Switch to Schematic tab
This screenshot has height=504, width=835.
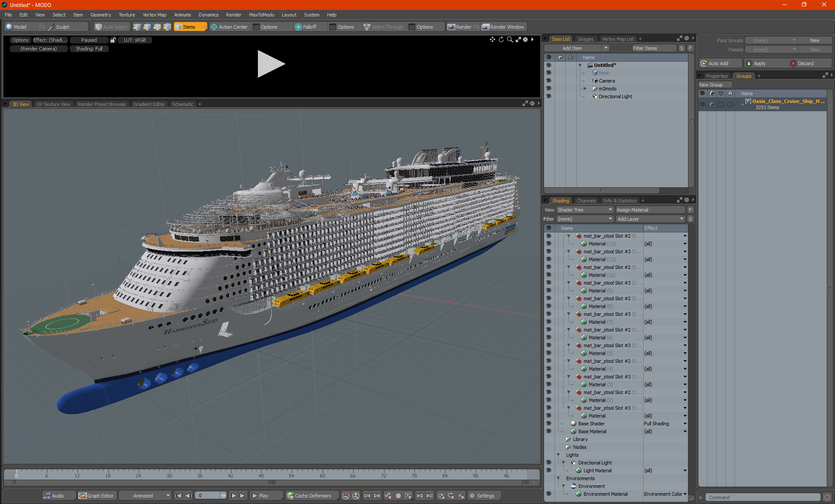point(183,104)
